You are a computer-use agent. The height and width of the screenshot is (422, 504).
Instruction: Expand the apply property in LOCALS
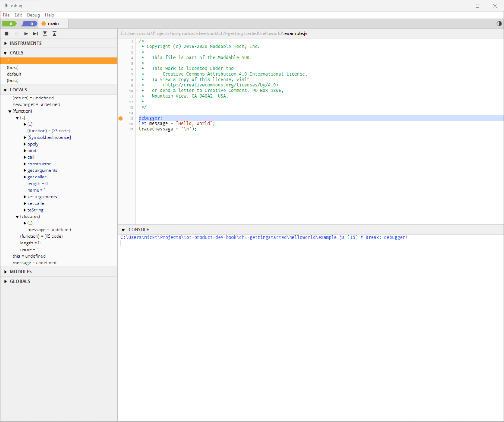(x=25, y=144)
